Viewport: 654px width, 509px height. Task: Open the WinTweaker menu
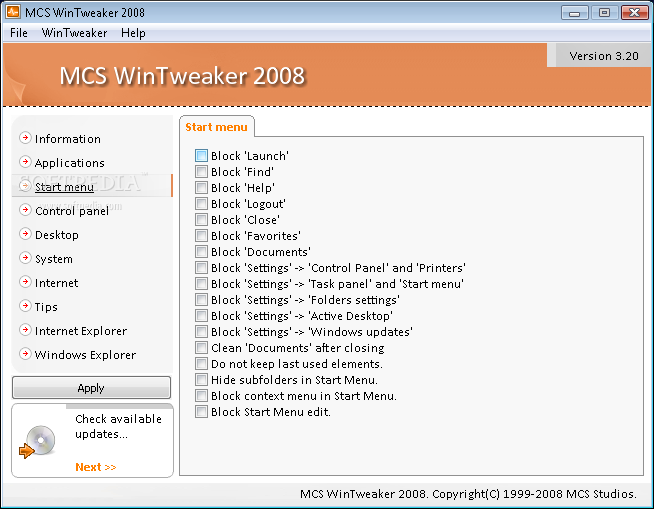click(74, 33)
